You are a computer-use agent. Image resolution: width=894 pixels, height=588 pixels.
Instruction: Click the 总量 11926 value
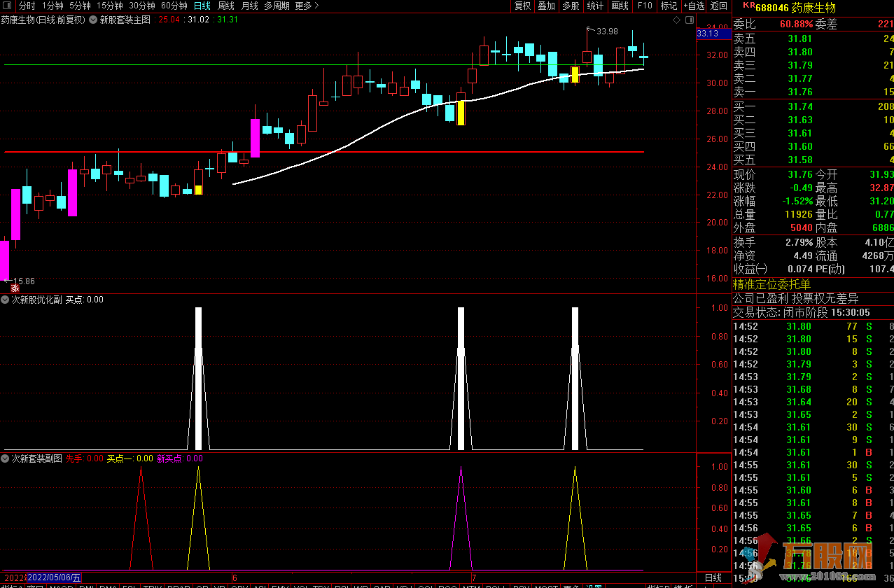[799, 214]
